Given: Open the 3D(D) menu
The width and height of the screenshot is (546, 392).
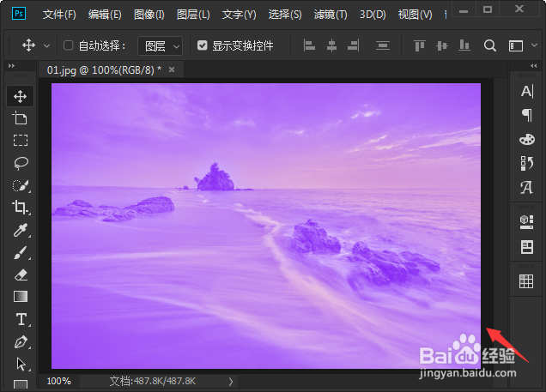Looking at the screenshot, I should point(373,15).
